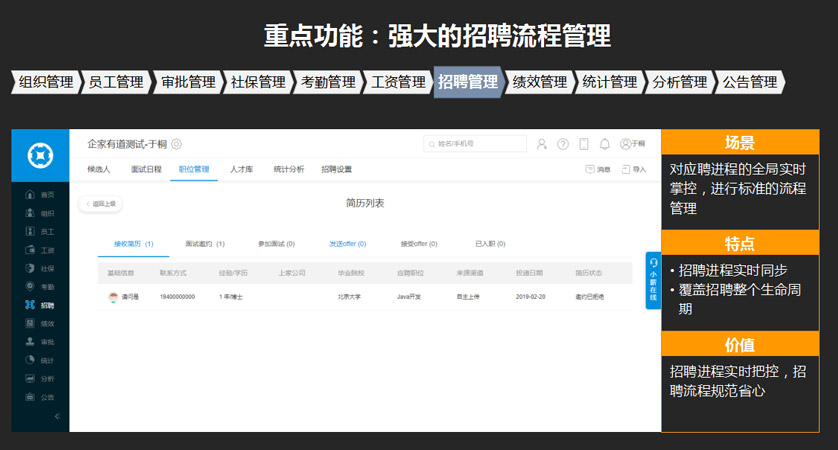Select the 员工 employee sidebar icon

[40, 232]
